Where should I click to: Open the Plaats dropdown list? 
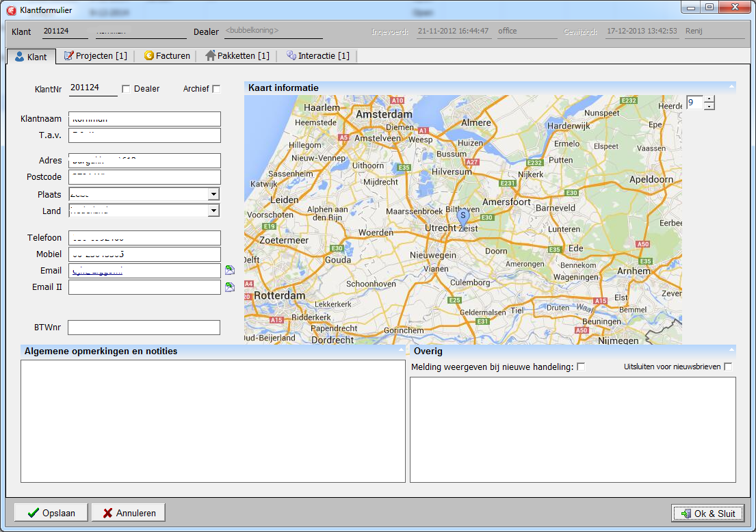(213, 194)
